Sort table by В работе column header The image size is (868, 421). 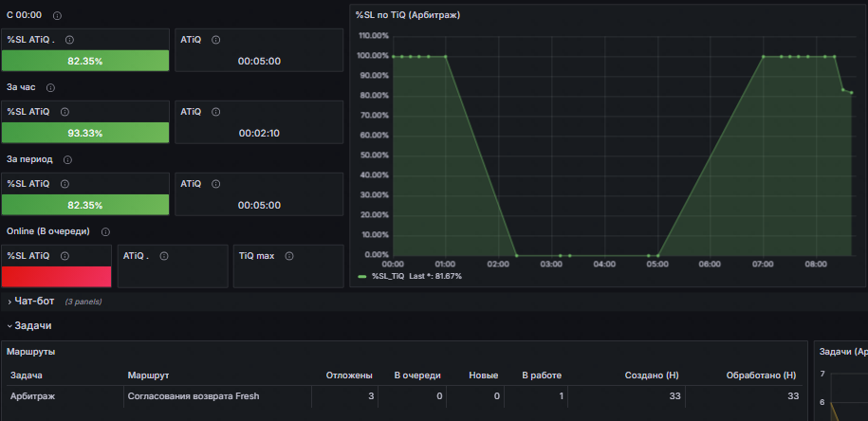click(x=542, y=375)
